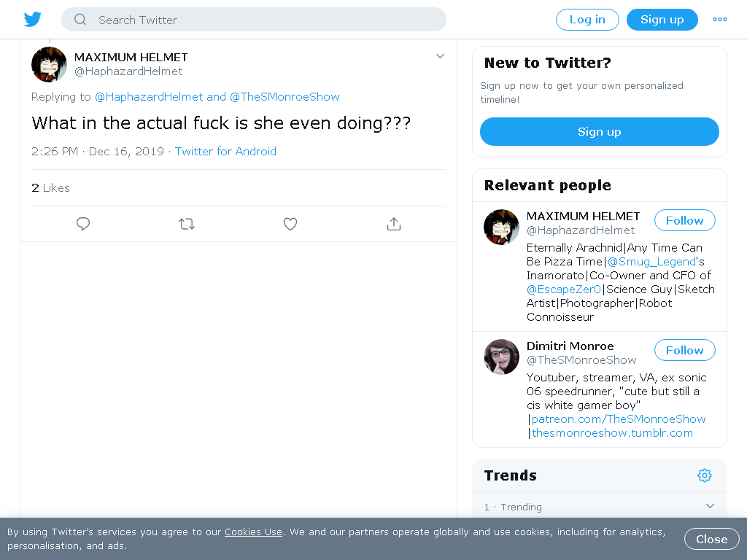Follow MAXIMUM HELMET

(x=684, y=220)
